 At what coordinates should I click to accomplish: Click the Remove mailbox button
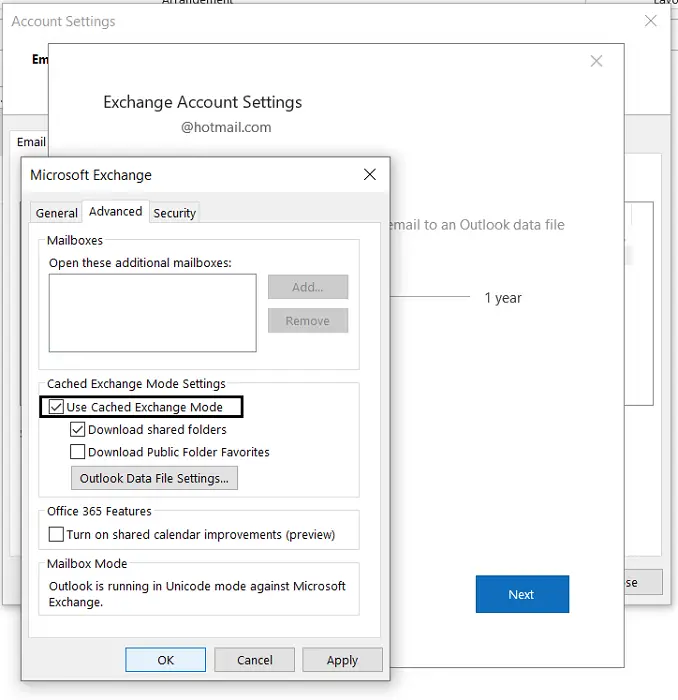click(308, 321)
